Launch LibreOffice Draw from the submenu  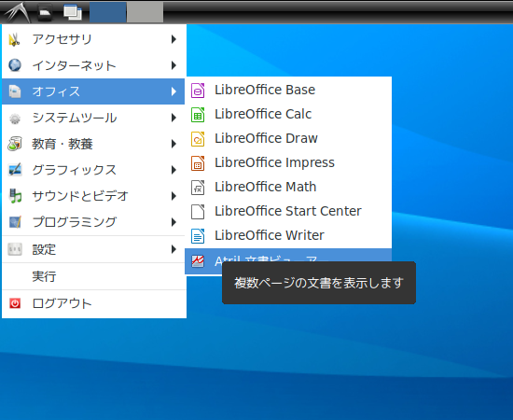pyautogui.click(x=288, y=139)
